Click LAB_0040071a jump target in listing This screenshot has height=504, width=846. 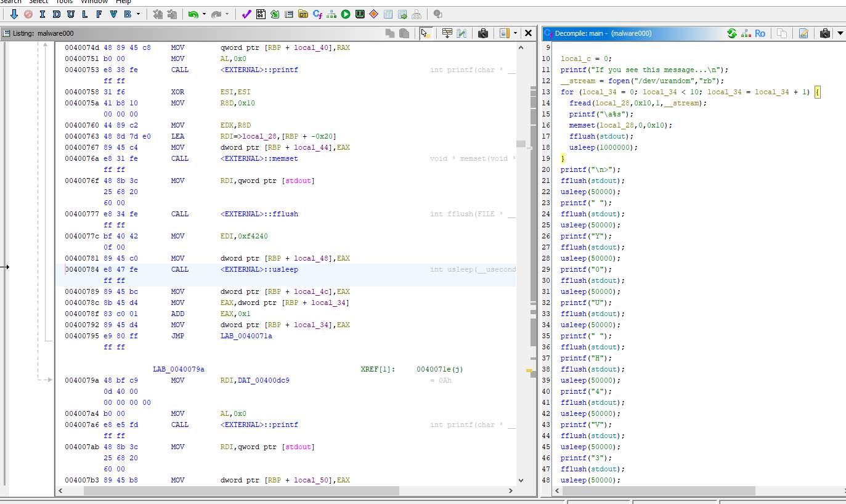point(246,336)
